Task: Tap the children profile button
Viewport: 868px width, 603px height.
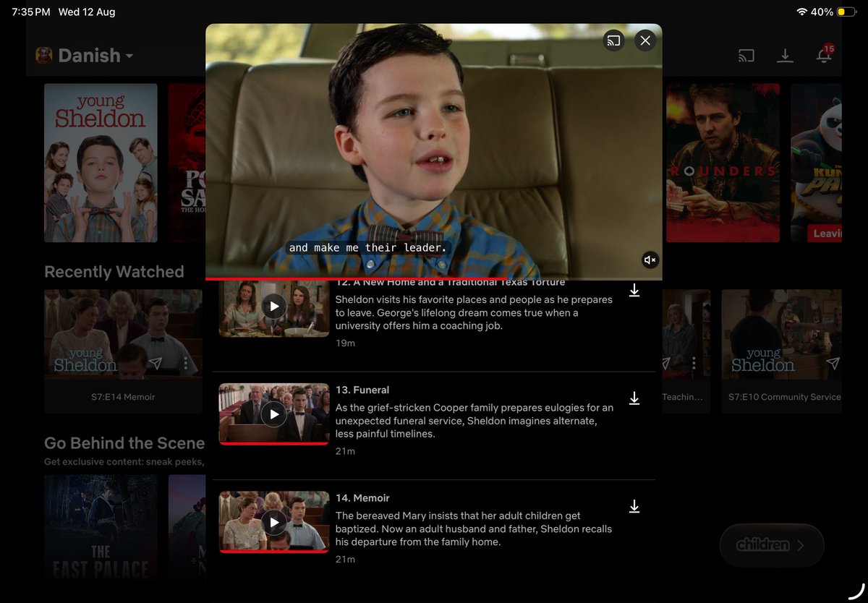Action: point(772,545)
